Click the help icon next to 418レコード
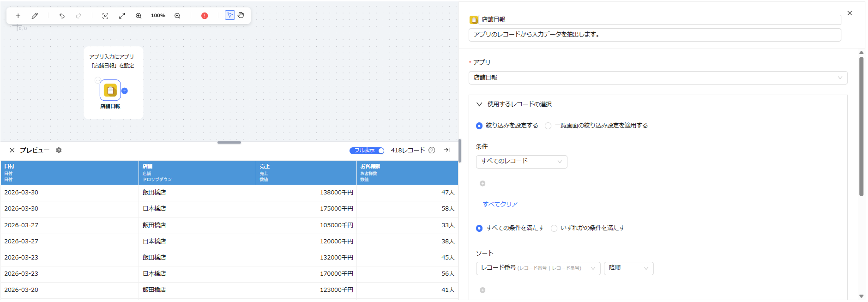Screen dimensions: 868x302 click(x=432, y=150)
